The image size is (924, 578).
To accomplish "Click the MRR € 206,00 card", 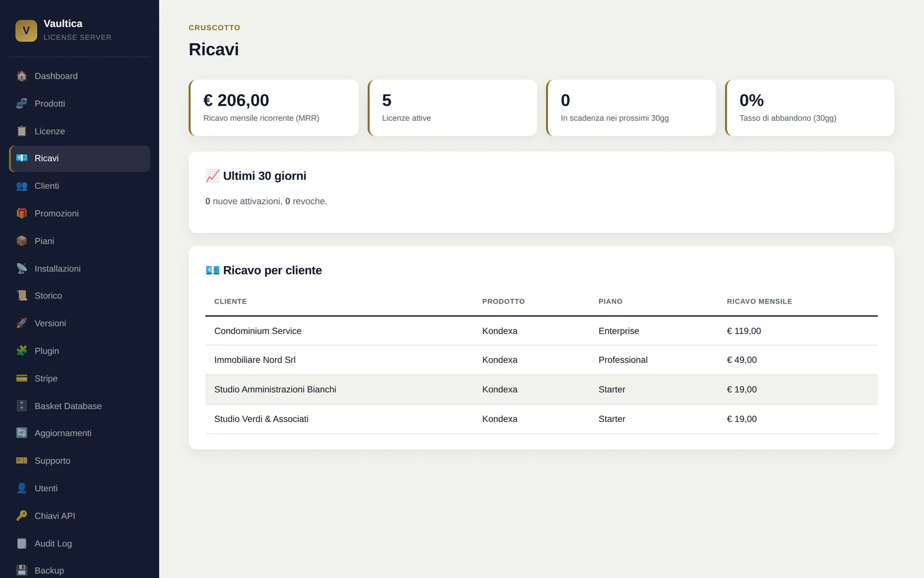I will pyautogui.click(x=274, y=108).
